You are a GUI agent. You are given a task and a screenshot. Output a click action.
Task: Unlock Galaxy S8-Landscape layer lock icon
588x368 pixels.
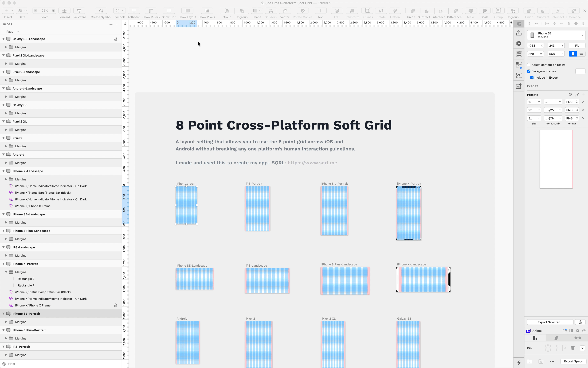pyautogui.click(x=116, y=39)
